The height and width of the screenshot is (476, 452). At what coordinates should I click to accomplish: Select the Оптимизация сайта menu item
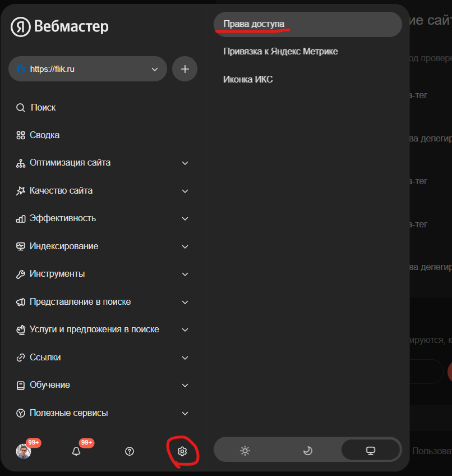(x=70, y=163)
